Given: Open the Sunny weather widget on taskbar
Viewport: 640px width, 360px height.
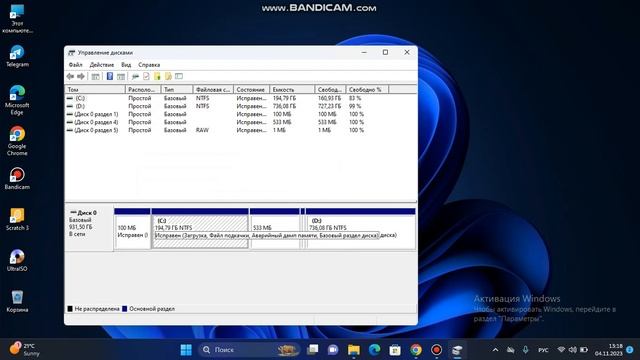Looking at the screenshot, I should (x=25, y=350).
